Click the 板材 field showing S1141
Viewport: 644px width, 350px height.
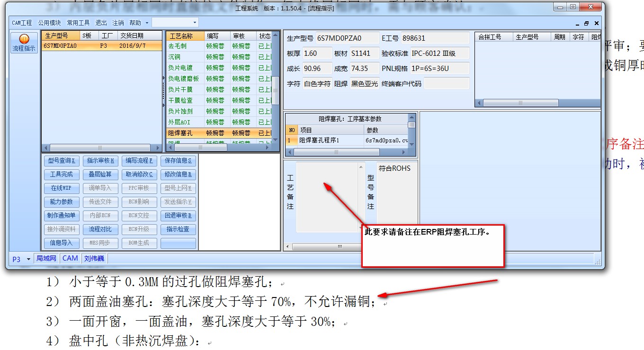coord(365,53)
